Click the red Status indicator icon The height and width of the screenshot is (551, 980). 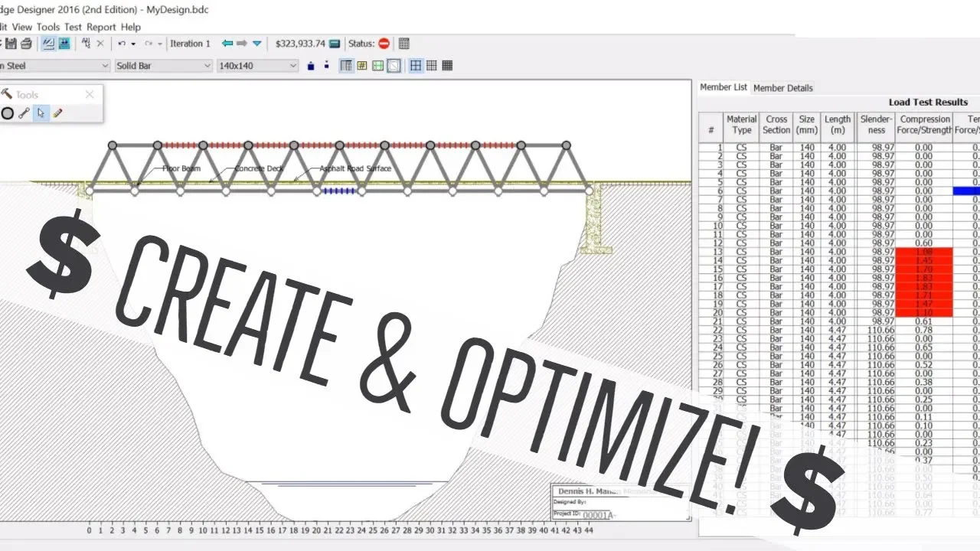coord(384,44)
